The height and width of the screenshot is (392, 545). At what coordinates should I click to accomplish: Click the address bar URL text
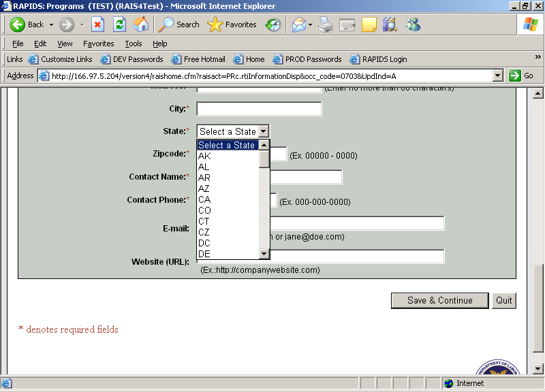pyautogui.click(x=224, y=76)
